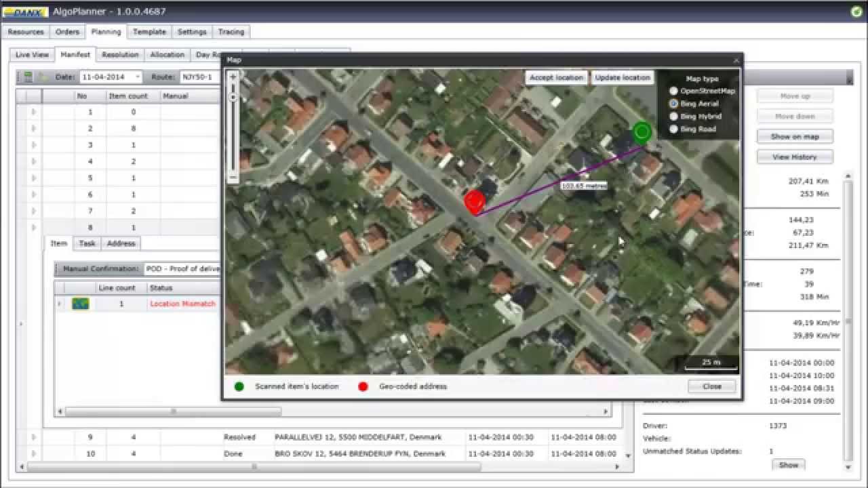The height and width of the screenshot is (488, 868).
Task: Open the Allocation sub-tab
Action: [167, 55]
